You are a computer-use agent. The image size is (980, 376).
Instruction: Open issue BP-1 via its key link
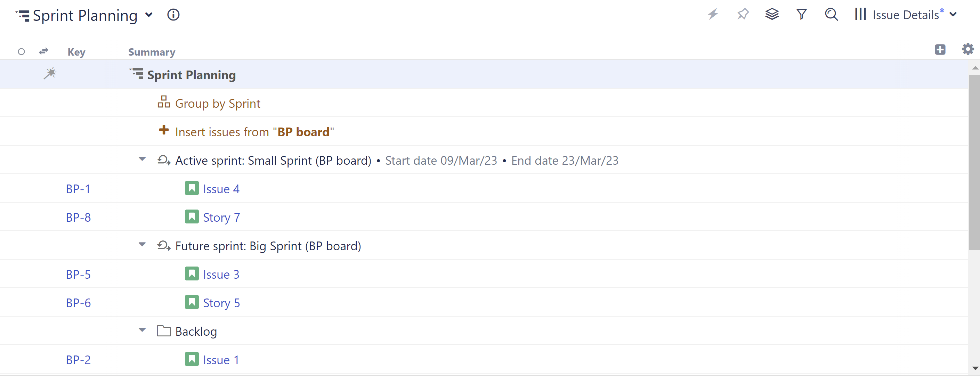coord(78,189)
